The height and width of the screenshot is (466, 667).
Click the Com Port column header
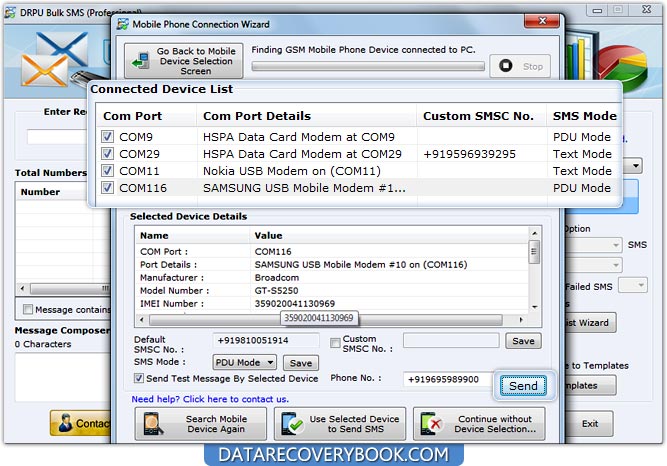pyautogui.click(x=146, y=116)
